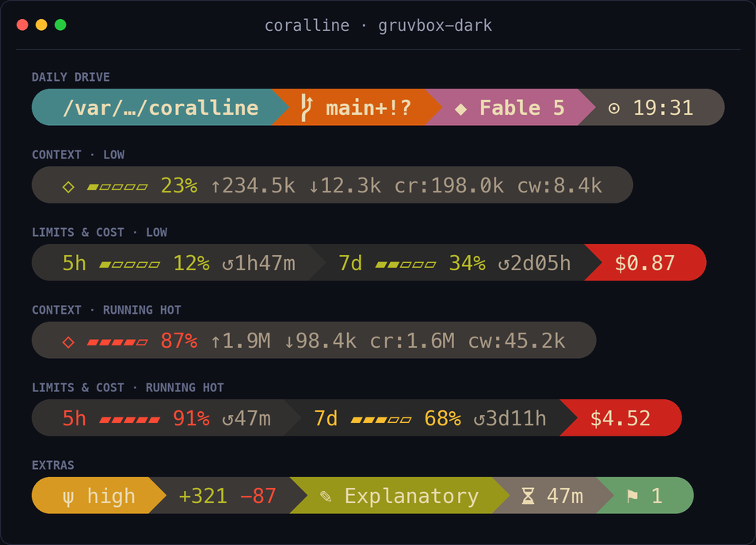The height and width of the screenshot is (545, 756).
Task: Click the main+!? branch segment
Action: click(x=357, y=108)
